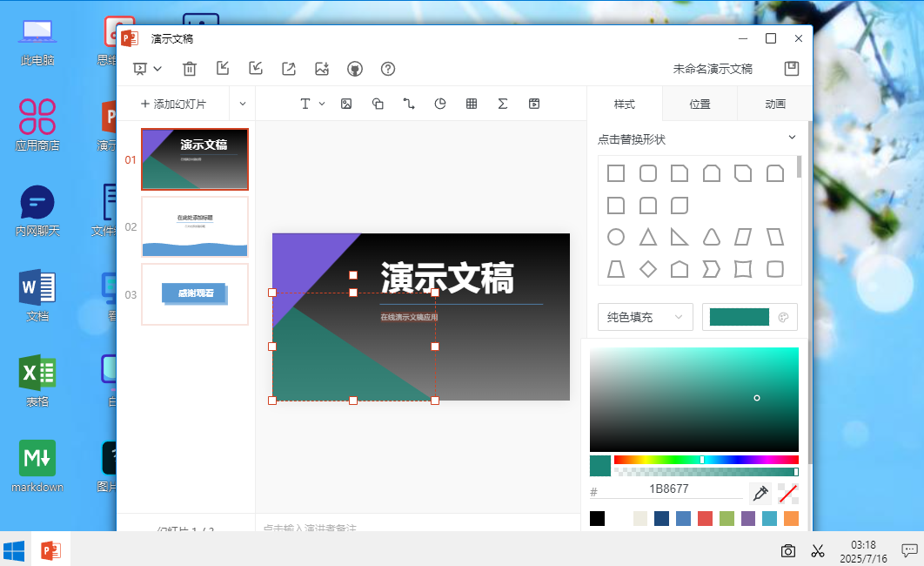Image resolution: width=924 pixels, height=566 pixels.
Task: Click 未命名演示文稿 document title
Action: click(x=713, y=69)
